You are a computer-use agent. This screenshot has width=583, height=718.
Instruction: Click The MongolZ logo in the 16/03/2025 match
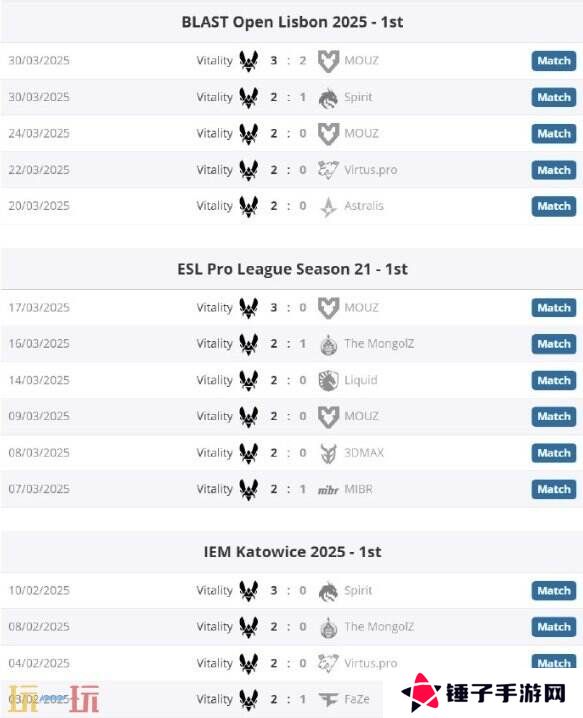328,344
